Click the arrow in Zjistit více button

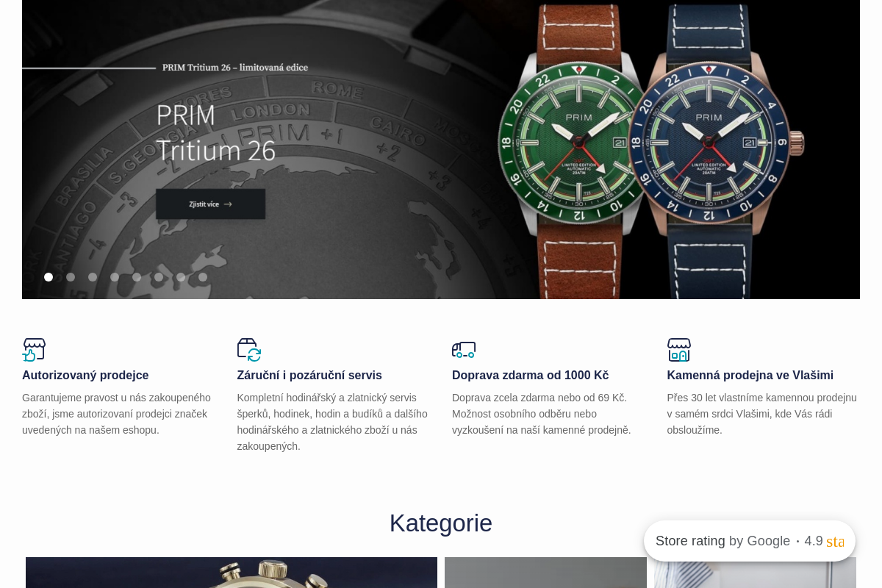point(228,204)
